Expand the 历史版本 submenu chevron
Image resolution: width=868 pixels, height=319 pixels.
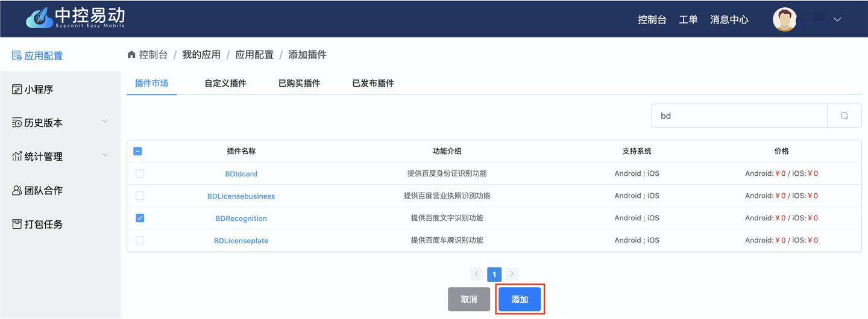tap(105, 122)
